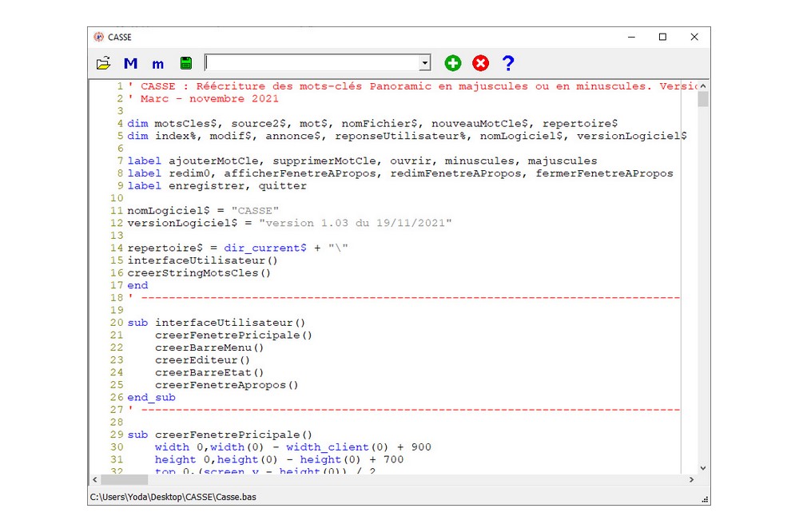Click the file path in the status bar

pyautogui.click(x=173, y=497)
